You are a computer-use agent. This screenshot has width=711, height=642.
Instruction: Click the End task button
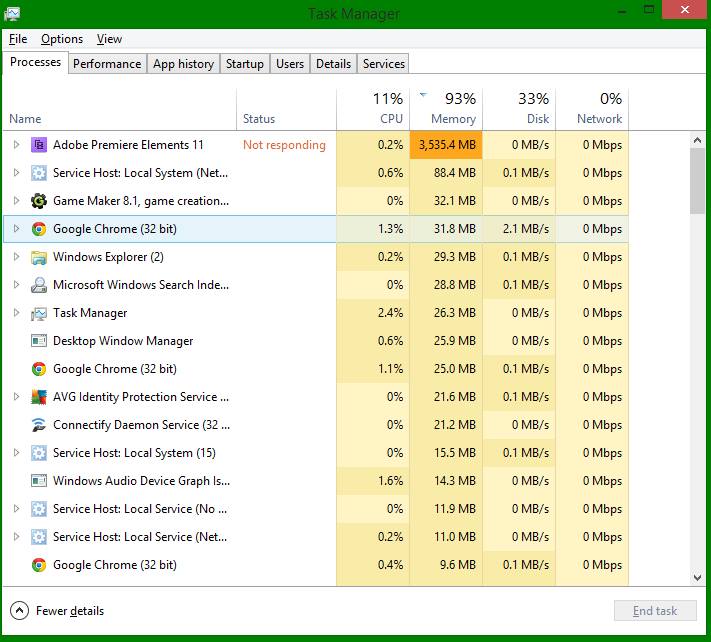[x=655, y=611]
